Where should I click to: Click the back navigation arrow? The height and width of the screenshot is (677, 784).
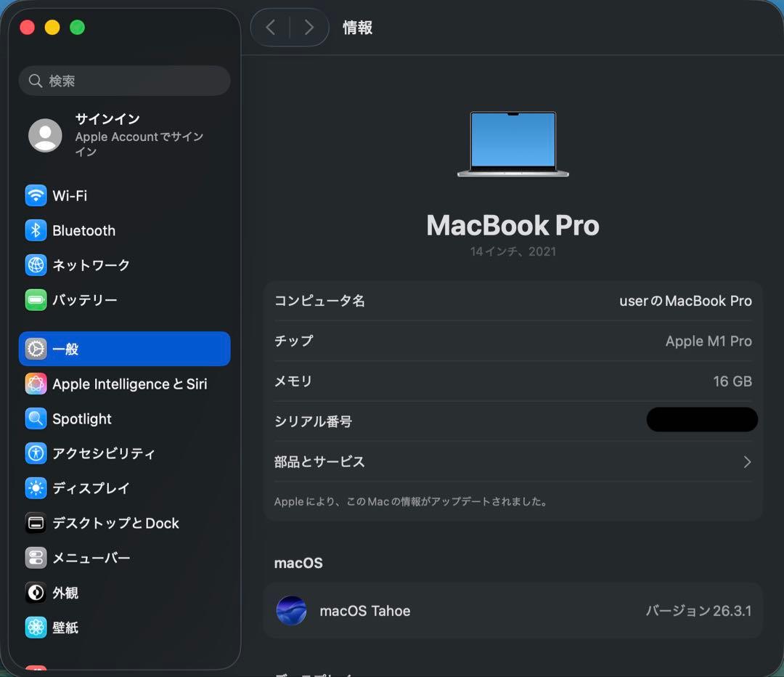271,27
